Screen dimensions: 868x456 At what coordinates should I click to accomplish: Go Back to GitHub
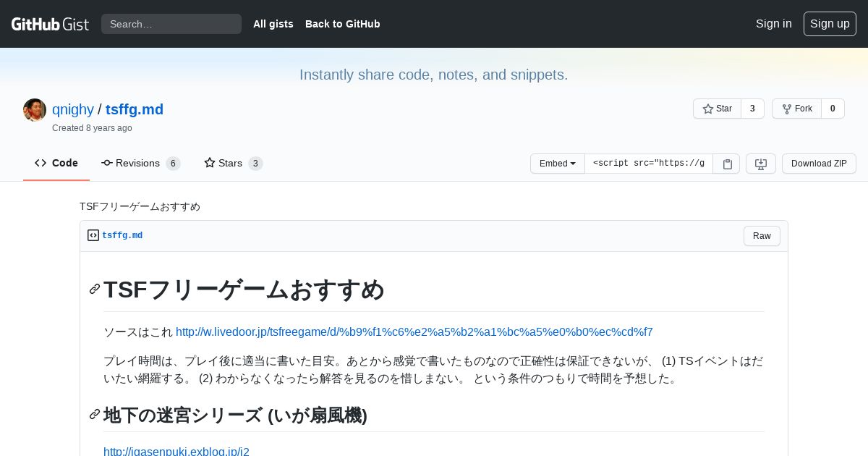tap(343, 24)
